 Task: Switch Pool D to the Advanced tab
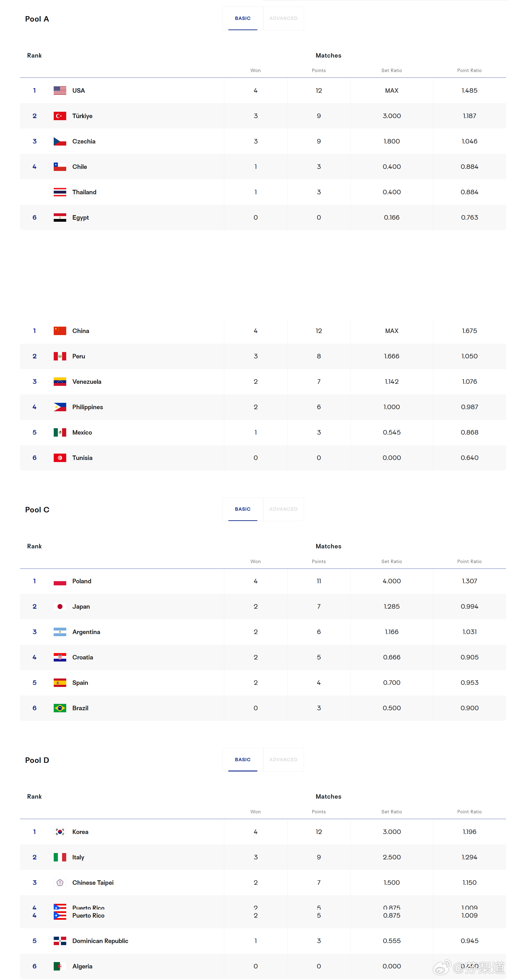(283, 759)
